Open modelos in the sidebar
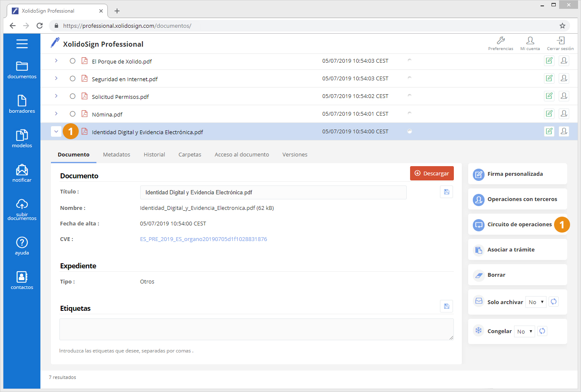 click(x=22, y=139)
